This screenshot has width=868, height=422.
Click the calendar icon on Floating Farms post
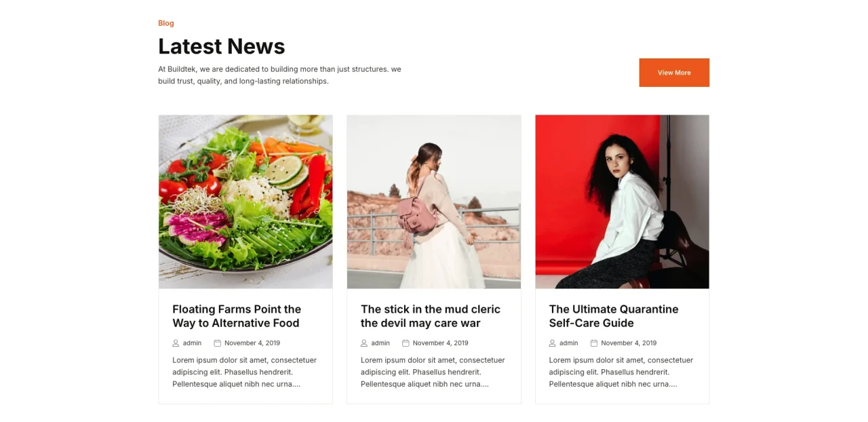pyautogui.click(x=217, y=343)
